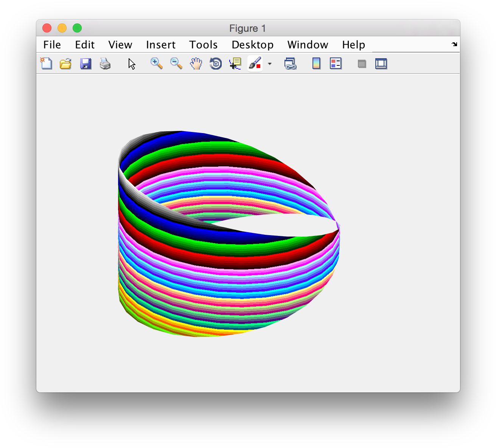This screenshot has height=448, width=496.
Task: Toggle the Edit Plot arrow pointer
Action: (x=132, y=64)
